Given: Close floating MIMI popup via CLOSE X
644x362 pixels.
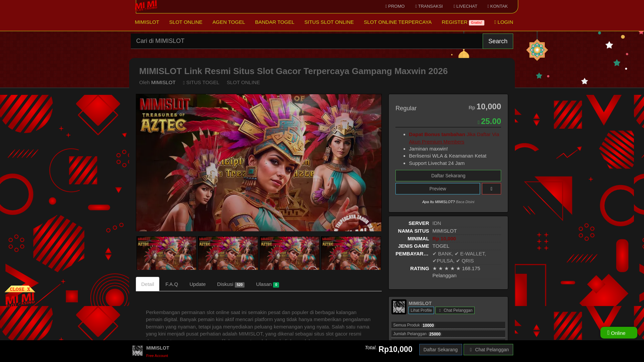Looking at the screenshot, I should 20,289.
